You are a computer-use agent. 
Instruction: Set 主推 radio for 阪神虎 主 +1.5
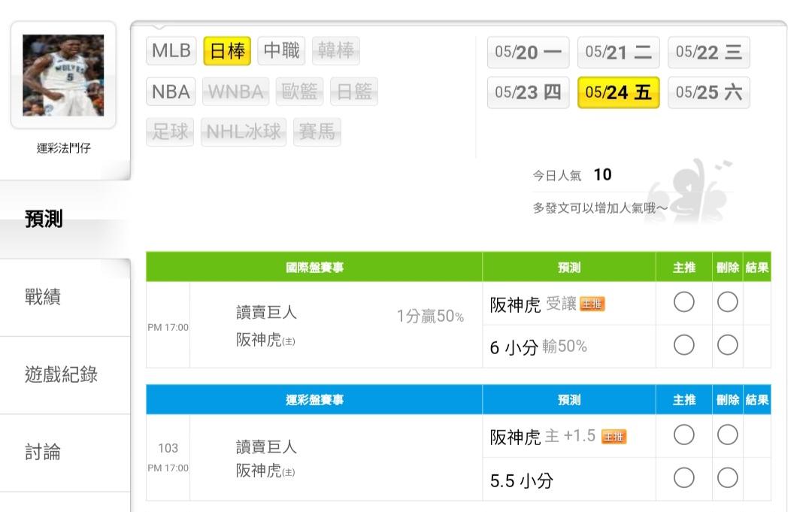click(683, 435)
